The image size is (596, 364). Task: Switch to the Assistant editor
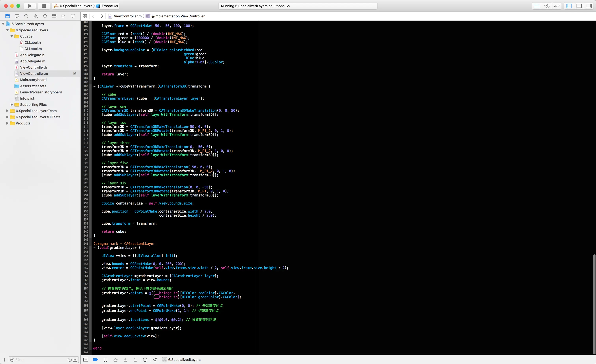[547, 6]
